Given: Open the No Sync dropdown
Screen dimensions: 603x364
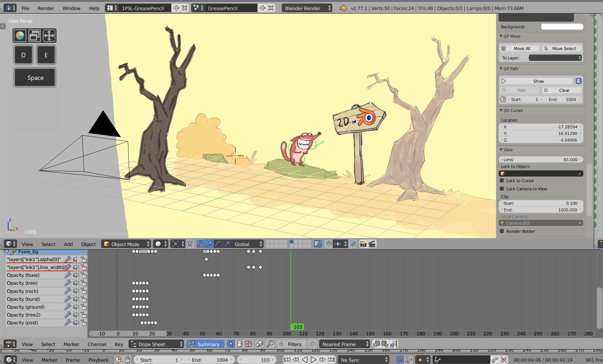Looking at the screenshot, I should coord(363,360).
